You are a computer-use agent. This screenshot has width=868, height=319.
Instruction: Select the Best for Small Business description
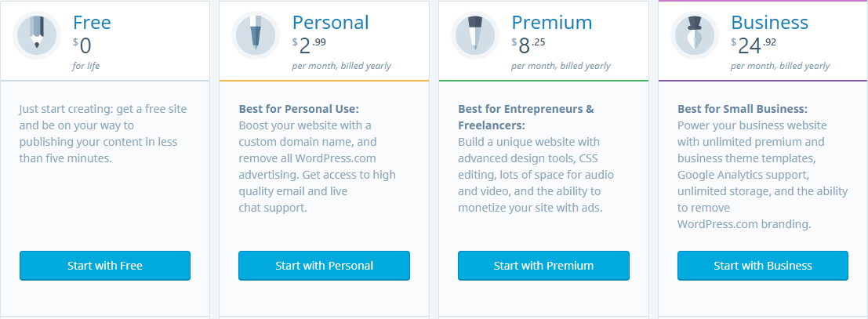[x=763, y=167]
